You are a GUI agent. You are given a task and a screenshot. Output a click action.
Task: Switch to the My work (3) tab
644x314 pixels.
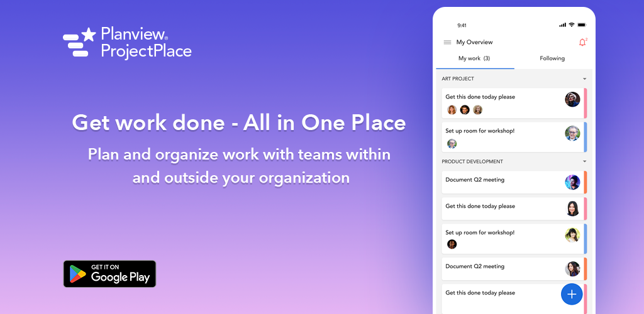tap(474, 58)
